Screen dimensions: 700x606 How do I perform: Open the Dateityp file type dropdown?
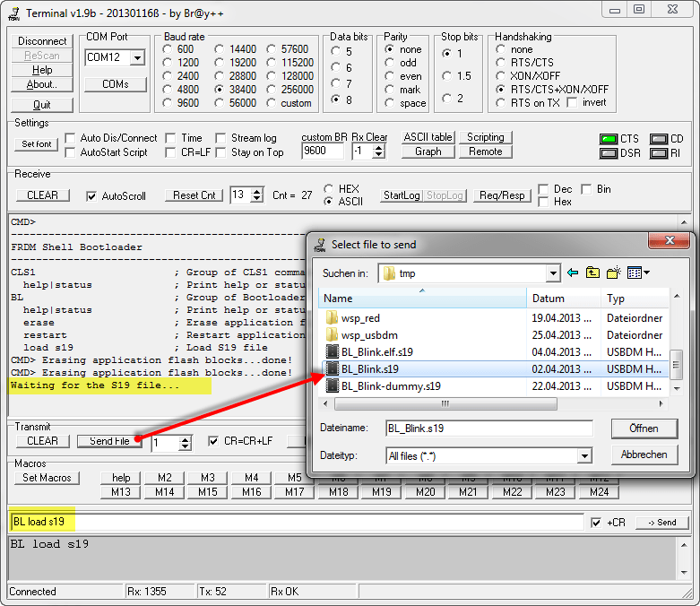point(584,456)
